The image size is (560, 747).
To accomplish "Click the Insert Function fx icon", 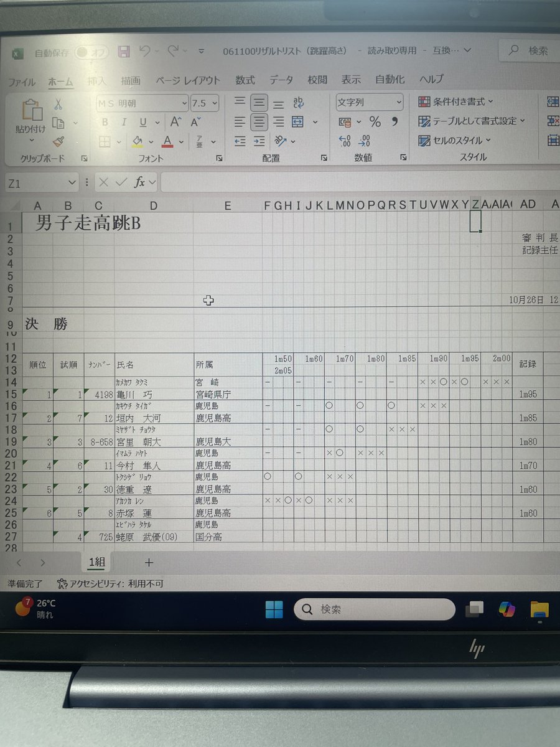I will pyautogui.click(x=140, y=182).
